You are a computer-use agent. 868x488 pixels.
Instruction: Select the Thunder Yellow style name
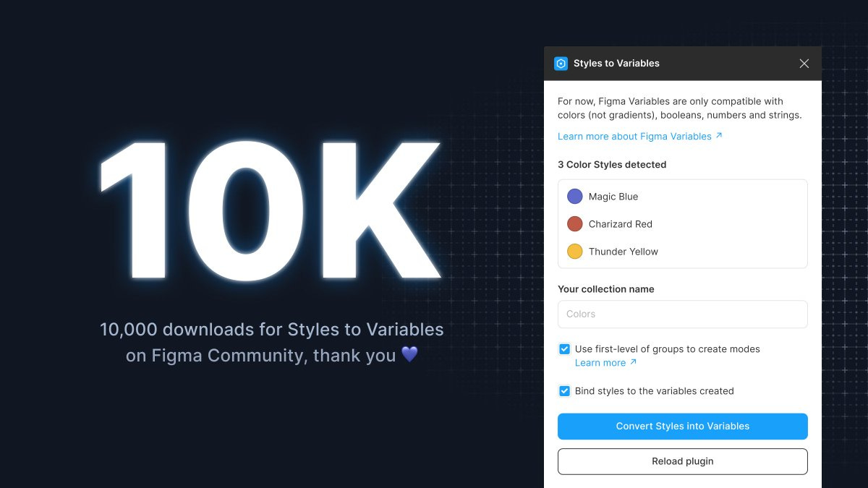[x=624, y=252]
